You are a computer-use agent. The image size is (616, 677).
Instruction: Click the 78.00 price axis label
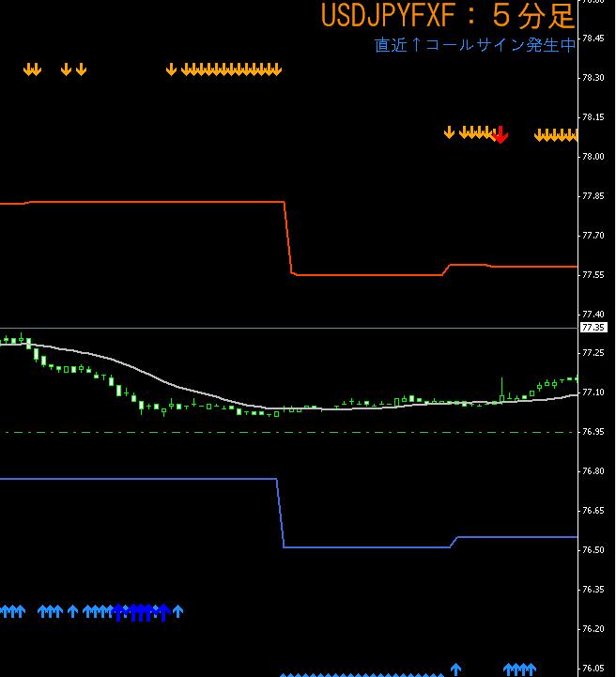tap(593, 156)
